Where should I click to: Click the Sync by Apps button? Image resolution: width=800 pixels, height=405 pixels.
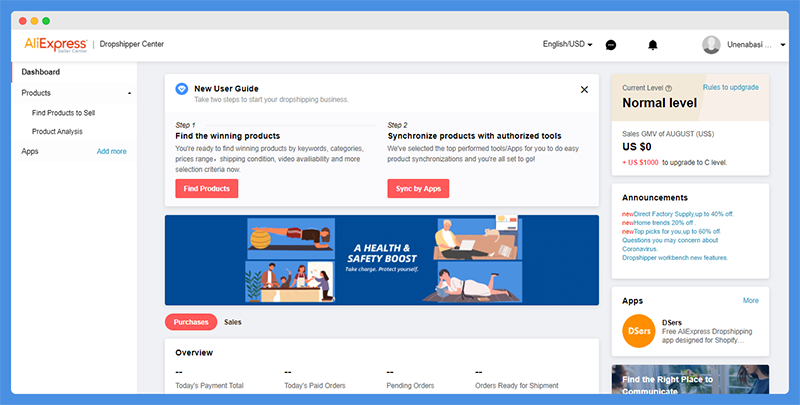tap(418, 189)
